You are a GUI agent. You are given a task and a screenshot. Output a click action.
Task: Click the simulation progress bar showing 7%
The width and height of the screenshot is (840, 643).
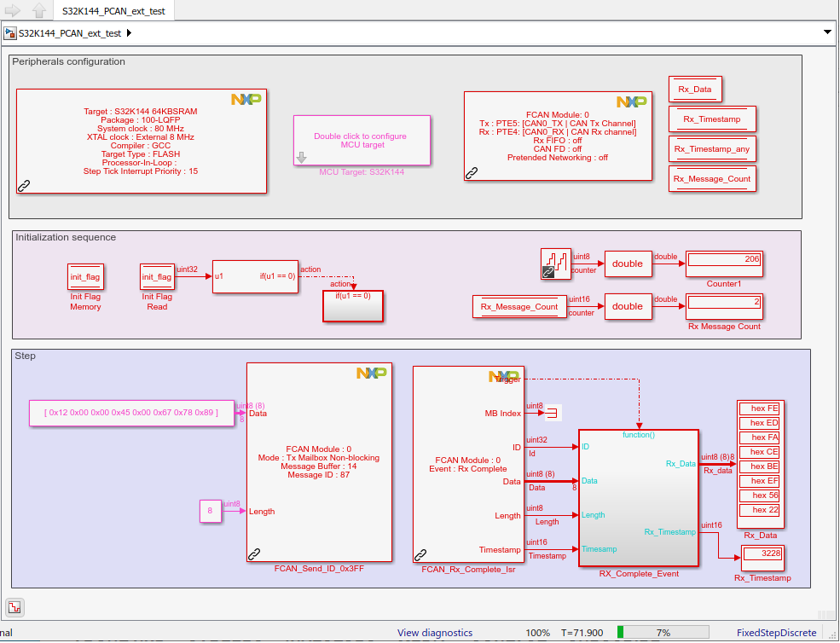[663, 633]
